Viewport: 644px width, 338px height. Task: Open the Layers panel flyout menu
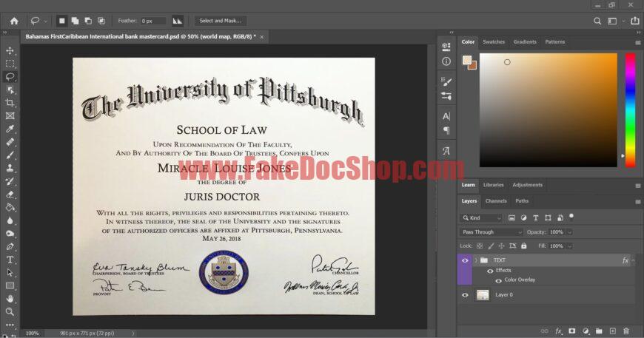(637, 202)
